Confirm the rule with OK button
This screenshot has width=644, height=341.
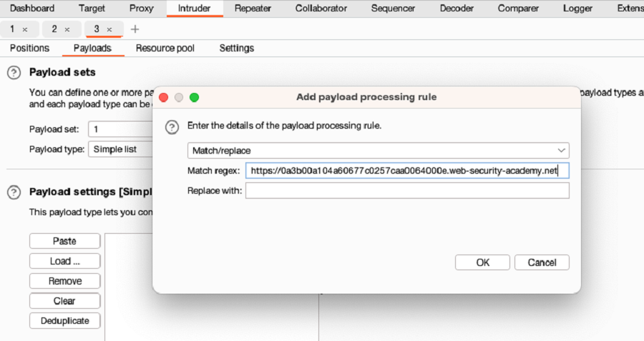[482, 262]
